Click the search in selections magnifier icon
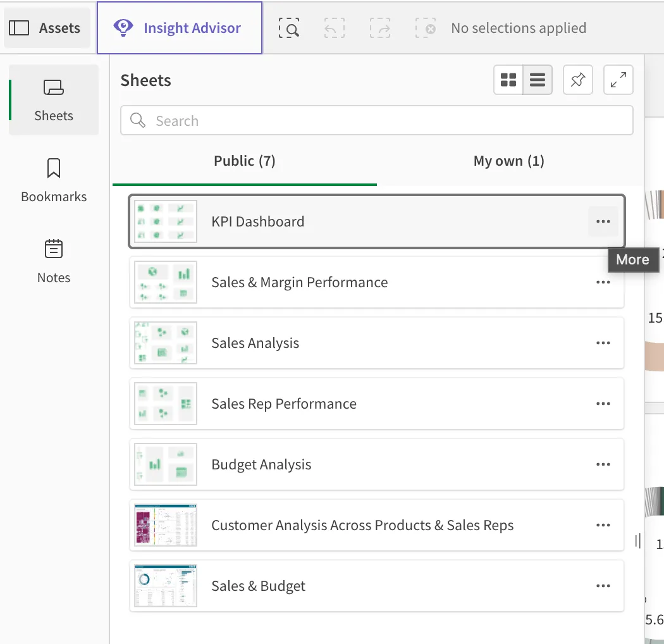This screenshot has width=664, height=644. pos(288,28)
